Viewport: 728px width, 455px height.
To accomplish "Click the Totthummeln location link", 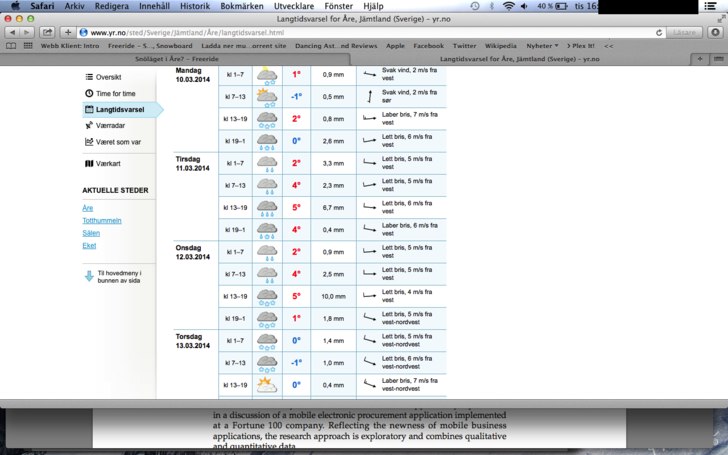I will pyautogui.click(x=102, y=220).
